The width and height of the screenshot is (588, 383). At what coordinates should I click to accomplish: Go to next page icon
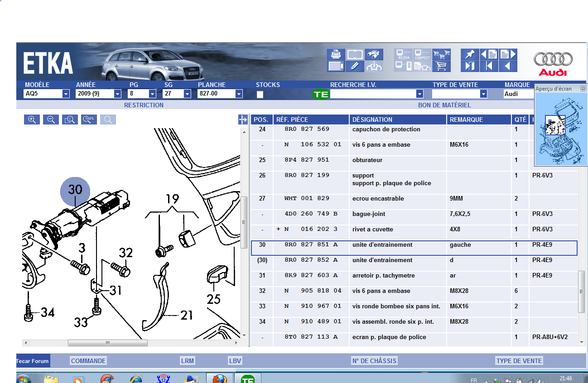pyautogui.click(x=508, y=54)
